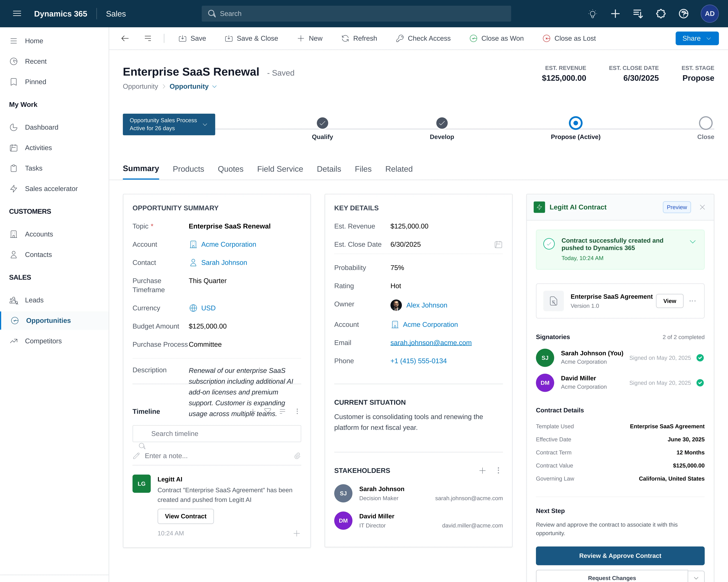728x582 pixels.
Task: Mark opportunity with Close as Lost
Action: coord(569,38)
